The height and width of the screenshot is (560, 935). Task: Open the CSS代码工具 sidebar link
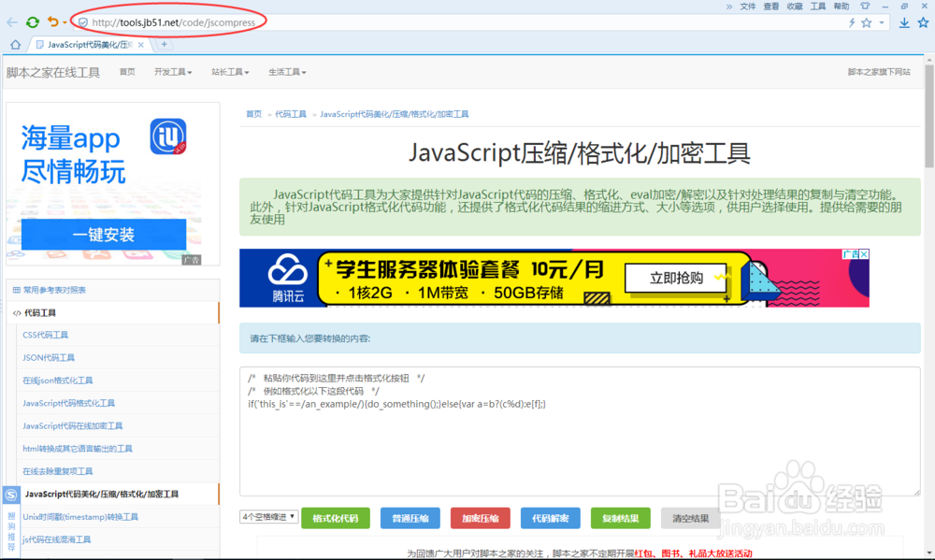[47, 335]
